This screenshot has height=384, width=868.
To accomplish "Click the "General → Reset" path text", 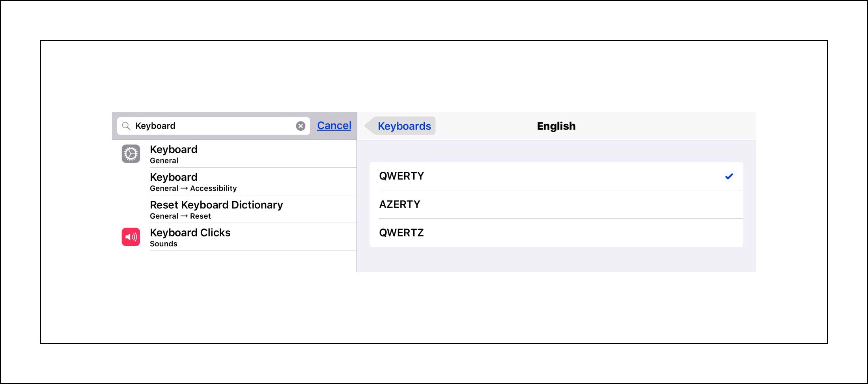I will 180,216.
